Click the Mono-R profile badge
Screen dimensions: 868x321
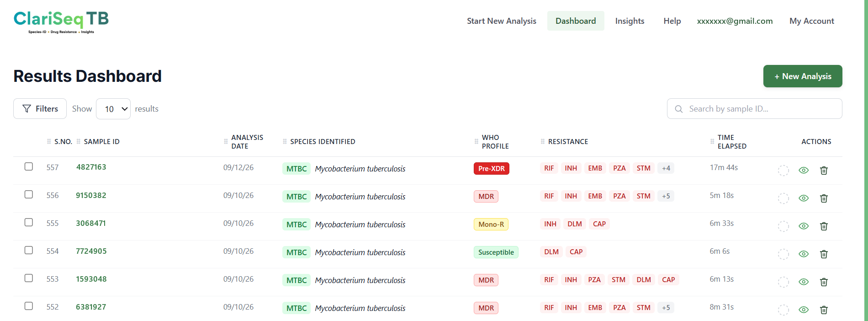tap(491, 225)
